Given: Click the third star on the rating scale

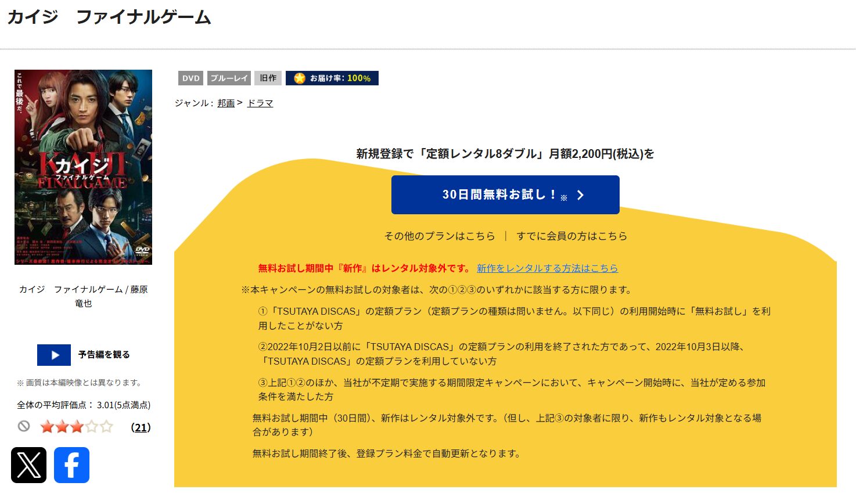Looking at the screenshot, I should click(x=76, y=427).
